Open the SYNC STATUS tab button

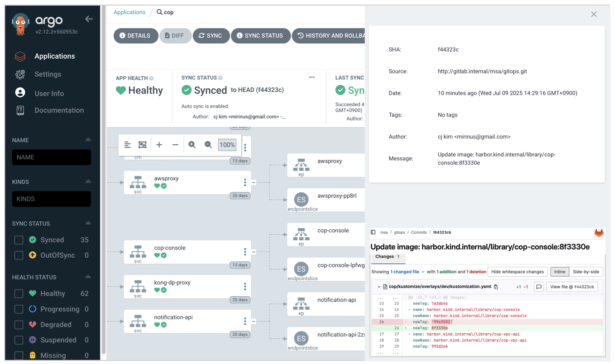261,35
